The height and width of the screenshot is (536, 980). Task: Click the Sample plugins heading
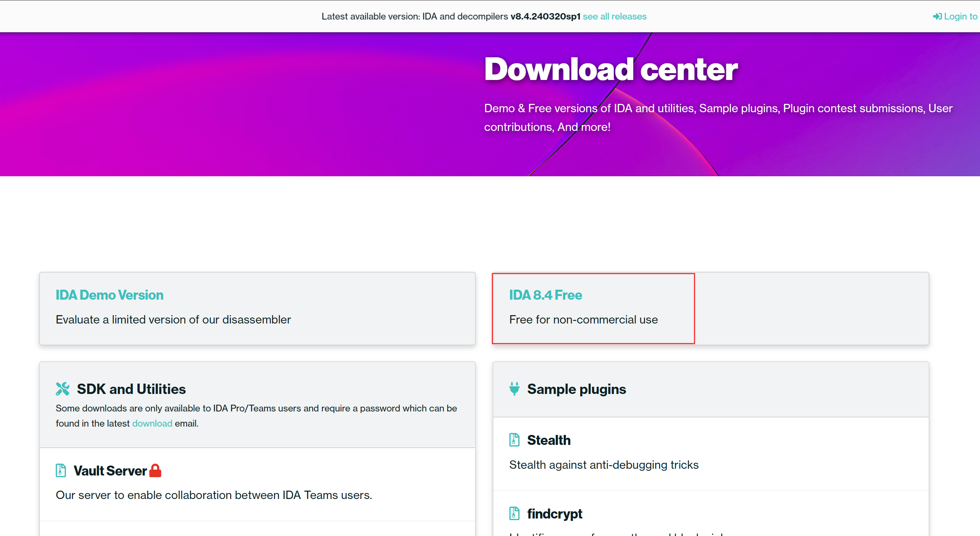click(577, 389)
